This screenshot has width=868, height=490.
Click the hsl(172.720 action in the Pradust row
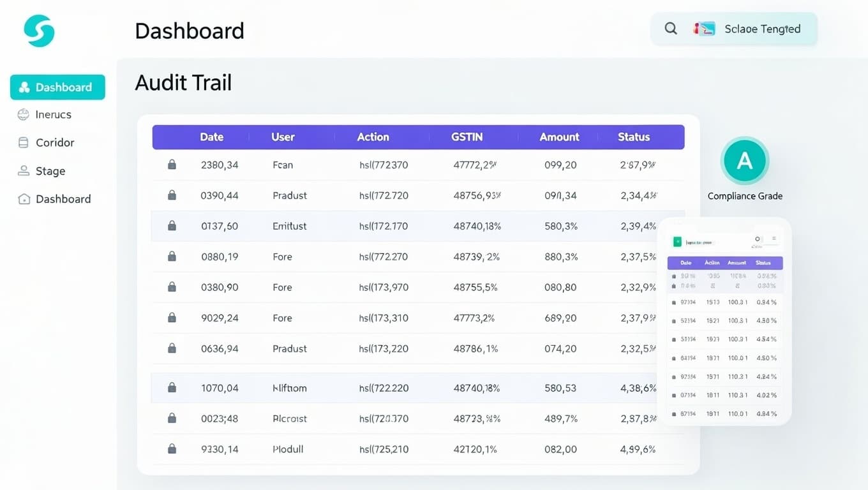point(383,195)
